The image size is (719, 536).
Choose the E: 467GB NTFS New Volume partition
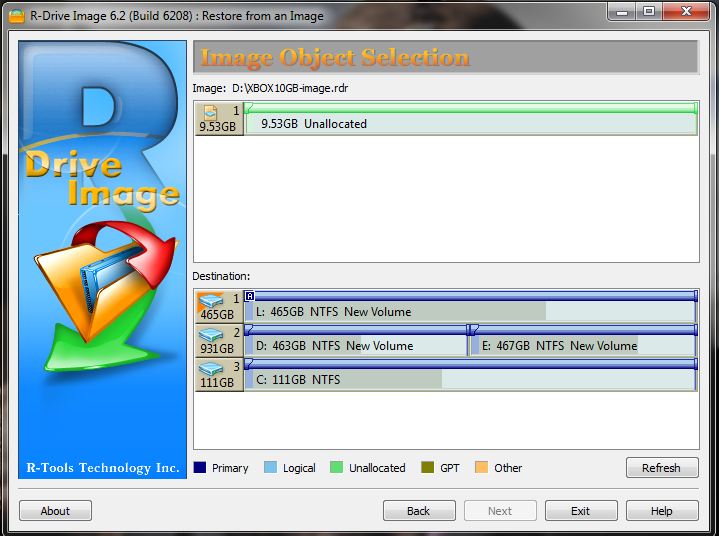pos(583,346)
